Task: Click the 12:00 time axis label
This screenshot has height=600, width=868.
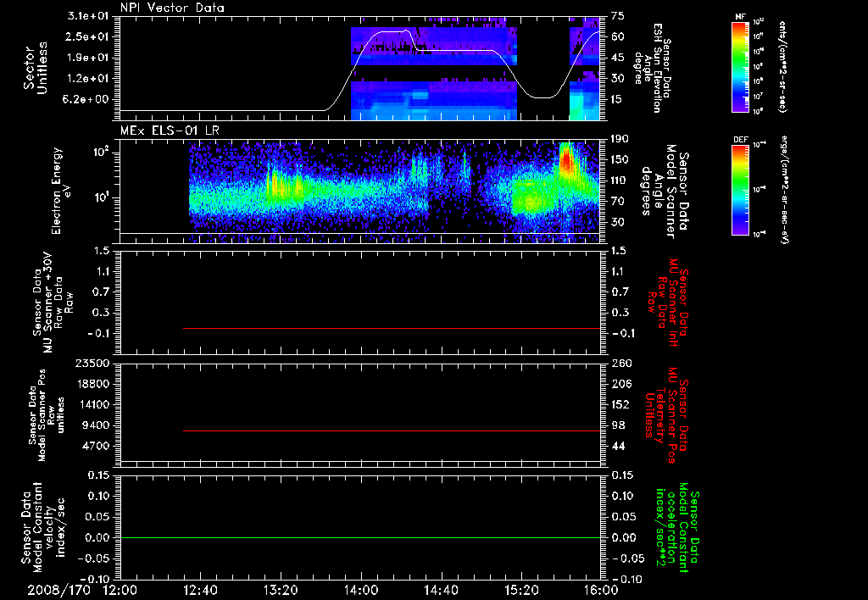Action: tap(120, 590)
